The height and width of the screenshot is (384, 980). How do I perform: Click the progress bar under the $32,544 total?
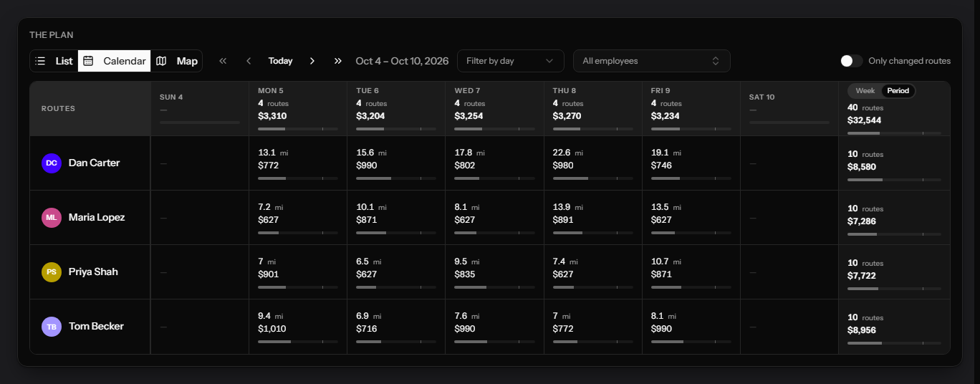894,133
